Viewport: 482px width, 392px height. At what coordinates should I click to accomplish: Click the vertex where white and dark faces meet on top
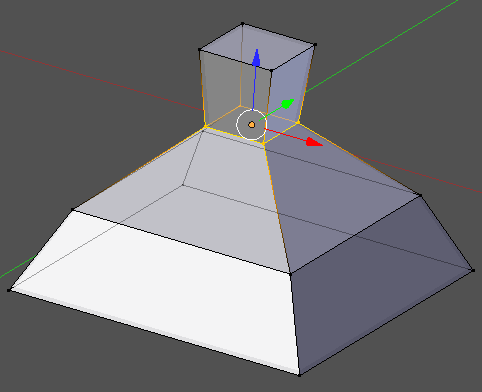click(x=290, y=274)
